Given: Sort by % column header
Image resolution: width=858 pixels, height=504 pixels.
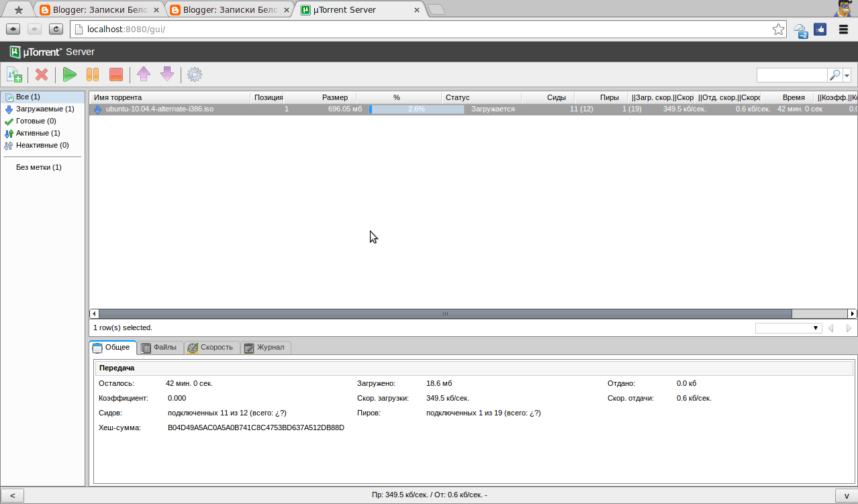Looking at the screenshot, I should (x=399, y=97).
